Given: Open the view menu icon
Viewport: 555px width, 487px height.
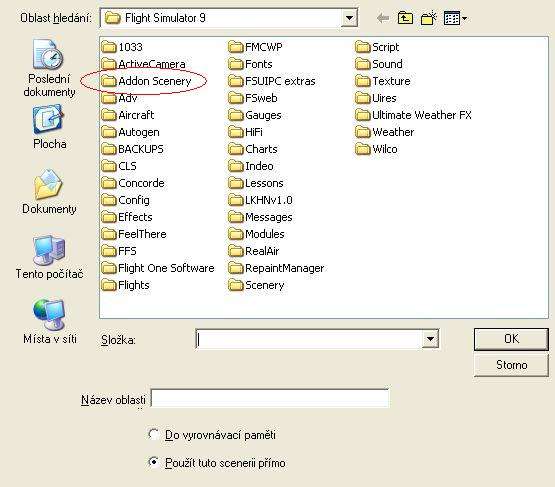Looking at the screenshot, I should (455, 18).
